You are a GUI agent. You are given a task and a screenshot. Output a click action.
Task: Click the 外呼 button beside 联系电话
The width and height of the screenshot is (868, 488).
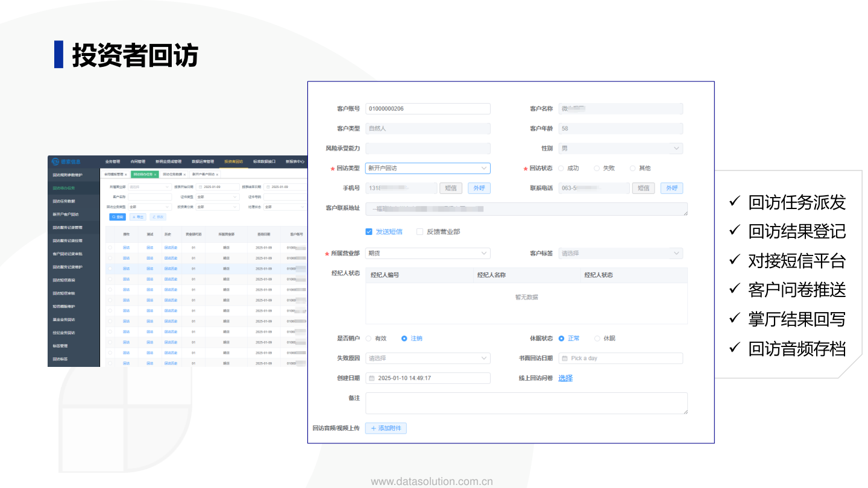tap(671, 189)
